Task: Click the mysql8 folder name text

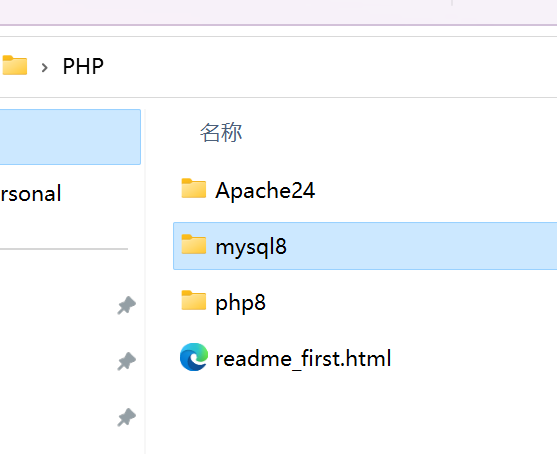Action: [251, 247]
